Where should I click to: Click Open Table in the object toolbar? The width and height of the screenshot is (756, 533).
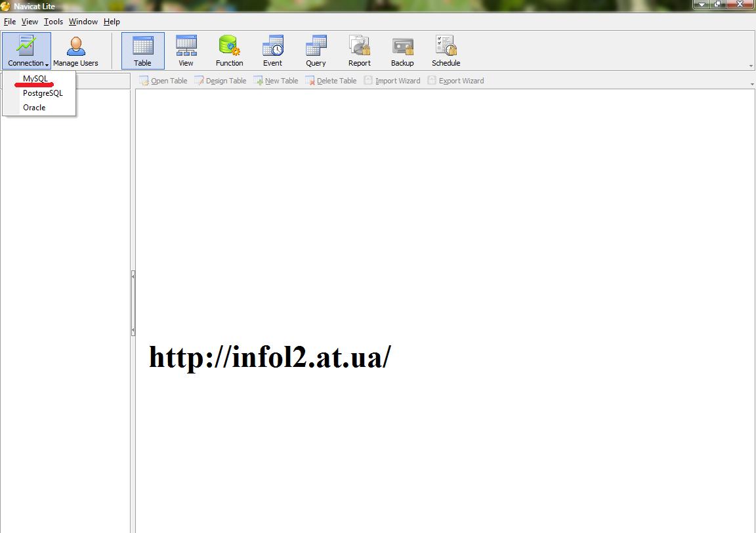[x=163, y=81]
